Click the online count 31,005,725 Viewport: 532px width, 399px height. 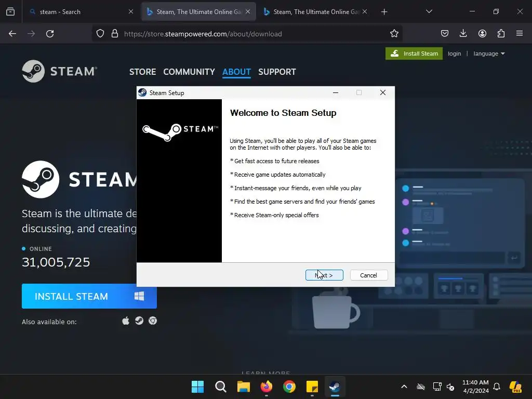pos(56,262)
